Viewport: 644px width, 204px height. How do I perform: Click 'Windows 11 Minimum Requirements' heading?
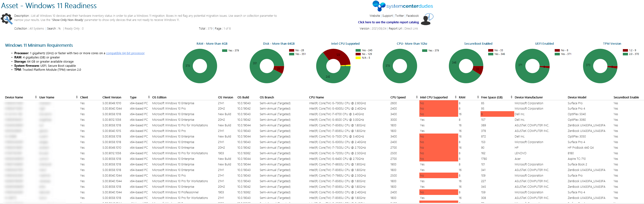click(x=39, y=45)
